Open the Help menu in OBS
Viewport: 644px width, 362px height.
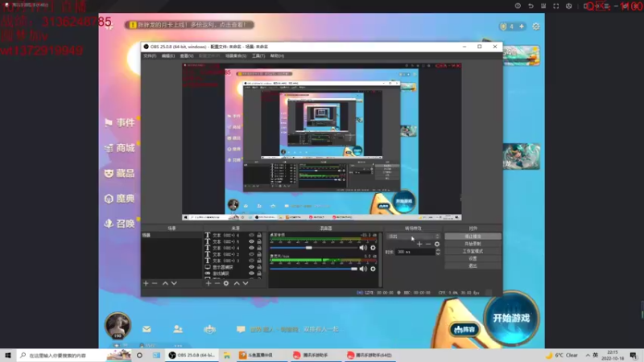(x=277, y=56)
